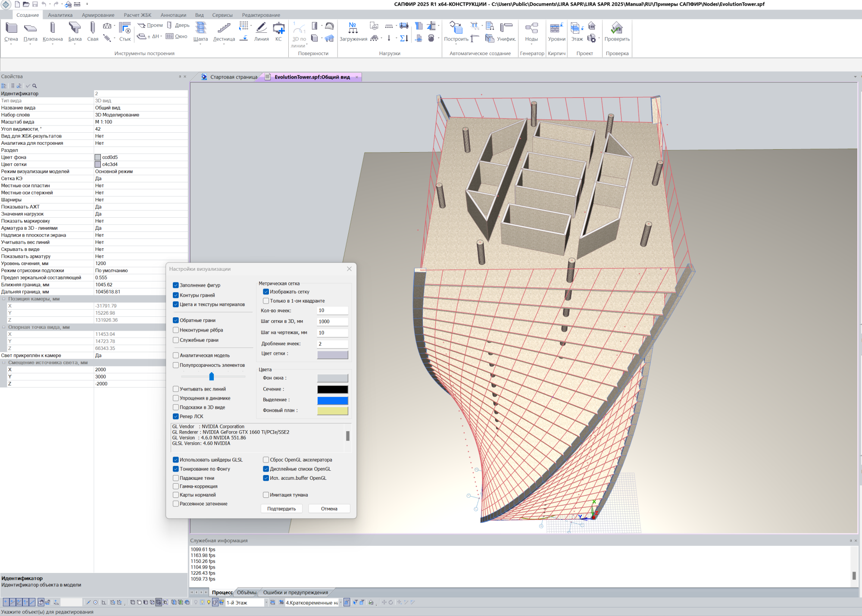Open the 1-й Этаж floor dropdown
Image resolution: width=862 pixels, height=616 pixels.
266,603
